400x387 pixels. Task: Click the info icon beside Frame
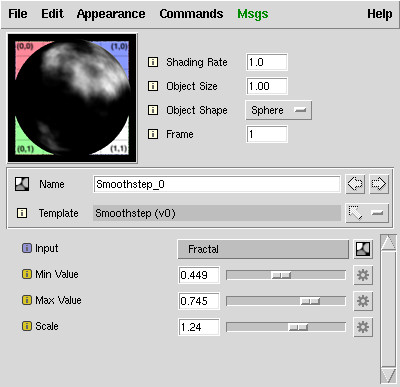pos(153,134)
